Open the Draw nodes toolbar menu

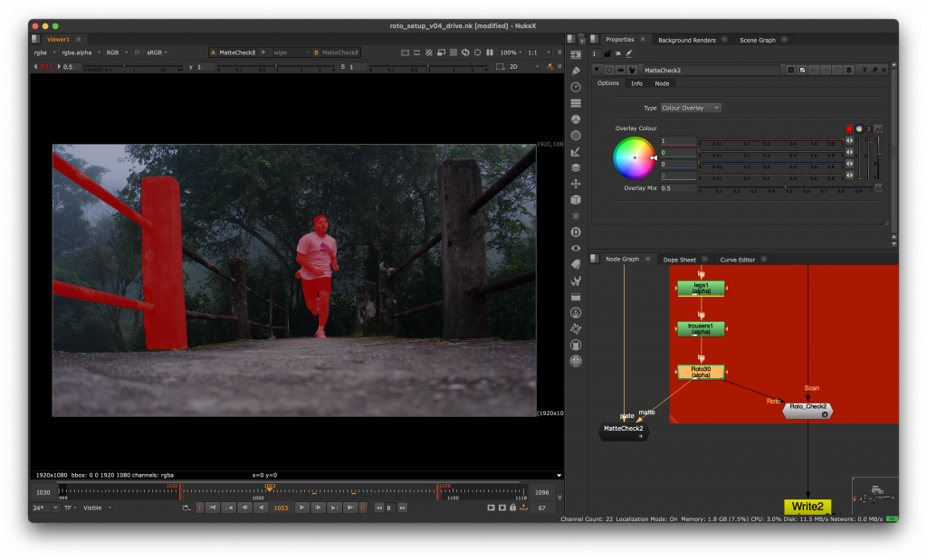tap(576, 71)
